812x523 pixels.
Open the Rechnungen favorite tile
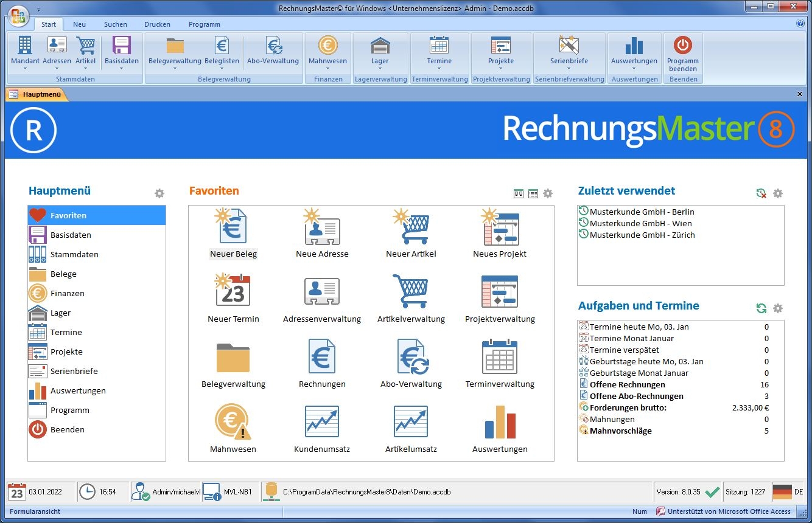[322, 364]
